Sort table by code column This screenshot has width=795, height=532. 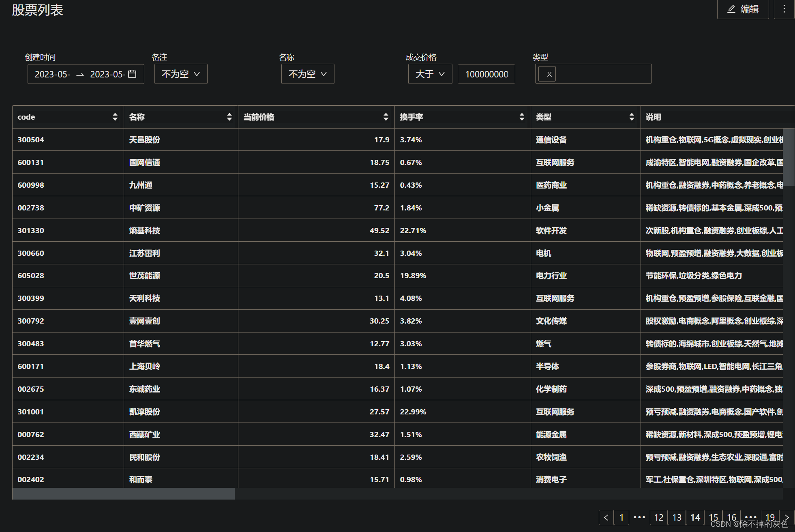115,117
